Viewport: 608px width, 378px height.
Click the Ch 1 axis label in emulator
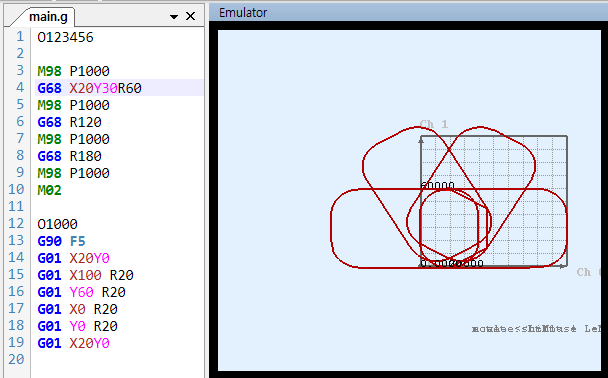click(434, 124)
